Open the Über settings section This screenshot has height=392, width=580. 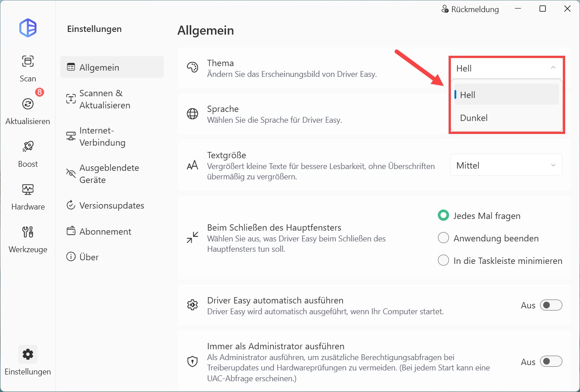coord(112,257)
